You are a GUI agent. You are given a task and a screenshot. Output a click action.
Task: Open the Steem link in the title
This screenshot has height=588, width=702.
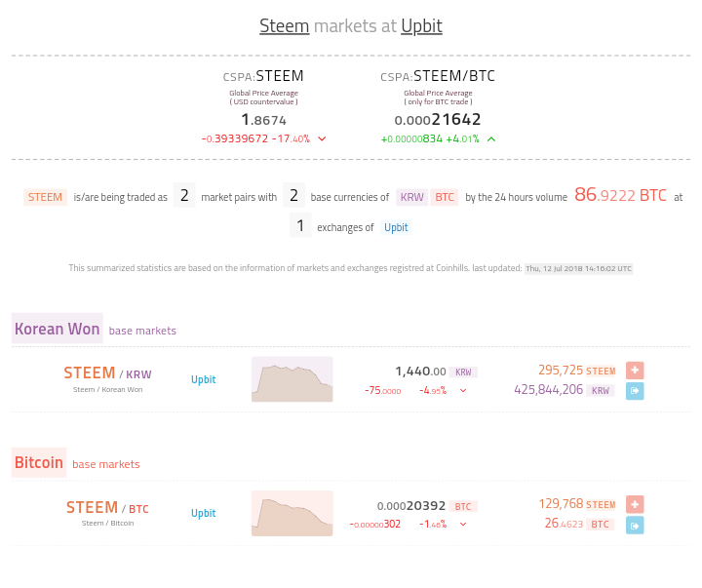(284, 26)
